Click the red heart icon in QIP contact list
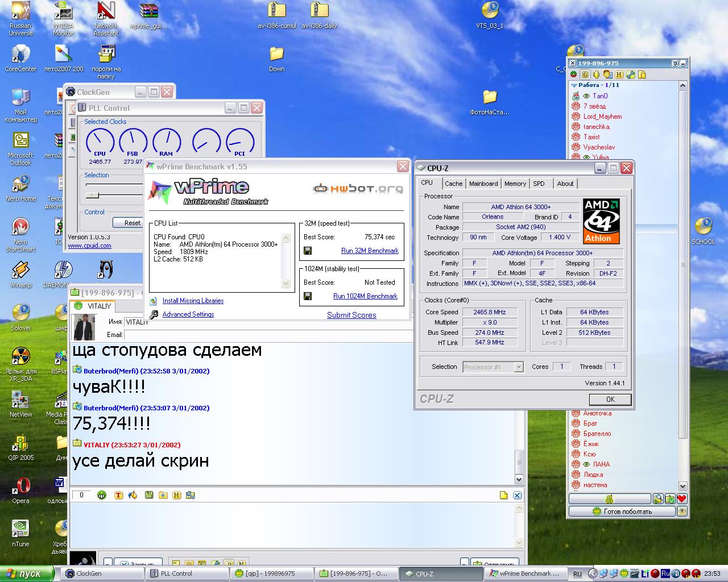This screenshot has height=582, width=728. pos(682,499)
